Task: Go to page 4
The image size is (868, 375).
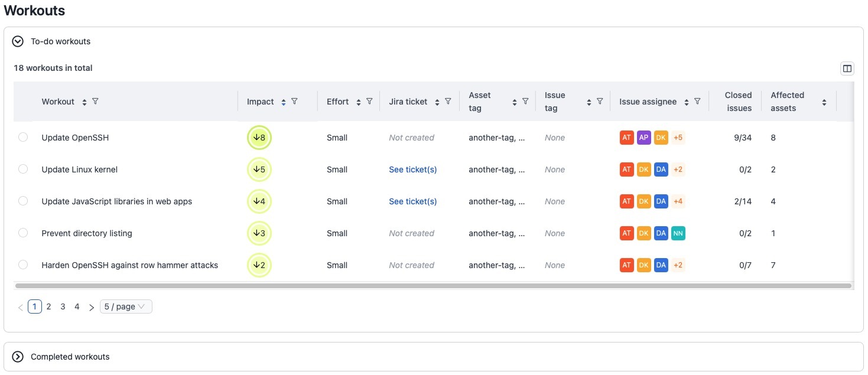Action: [77, 306]
